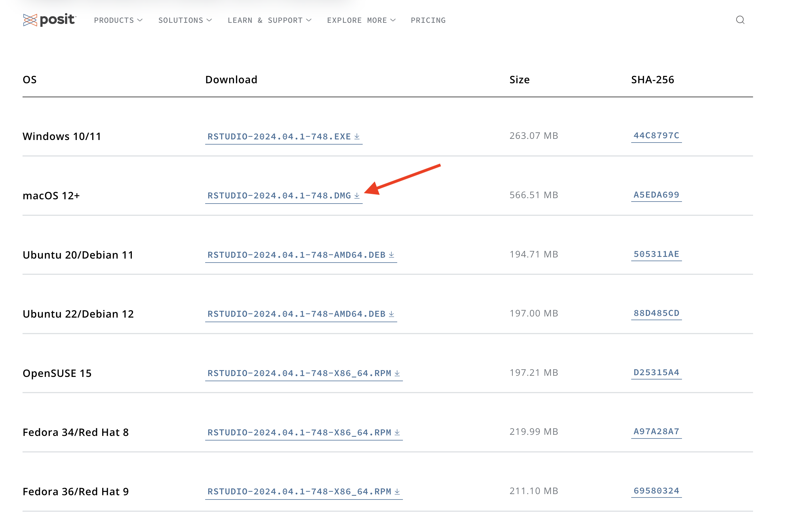
Task: Download the Ubuntu 22/Debian 12 DEB package
Action: [x=301, y=314]
